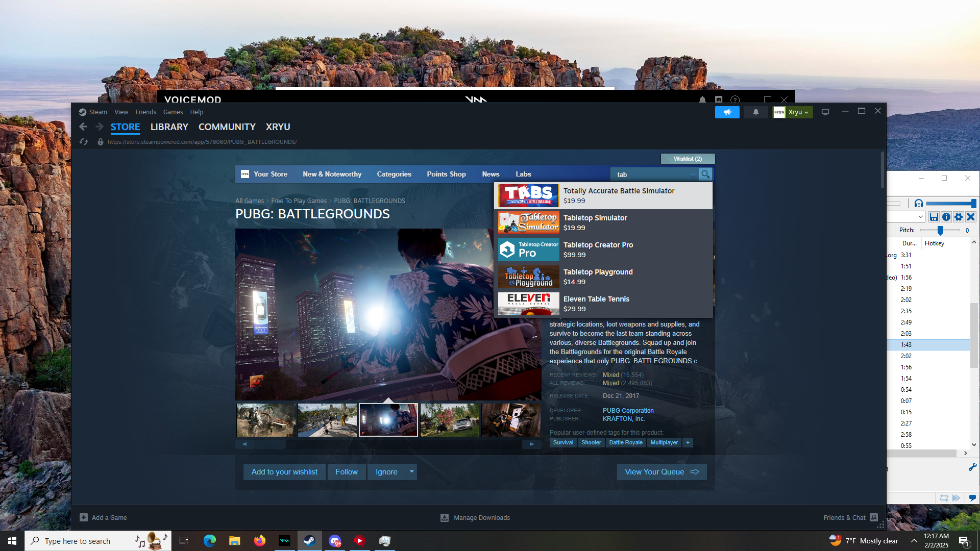Expand popular tags with plus button
The height and width of the screenshot is (551, 980).
pyautogui.click(x=688, y=443)
